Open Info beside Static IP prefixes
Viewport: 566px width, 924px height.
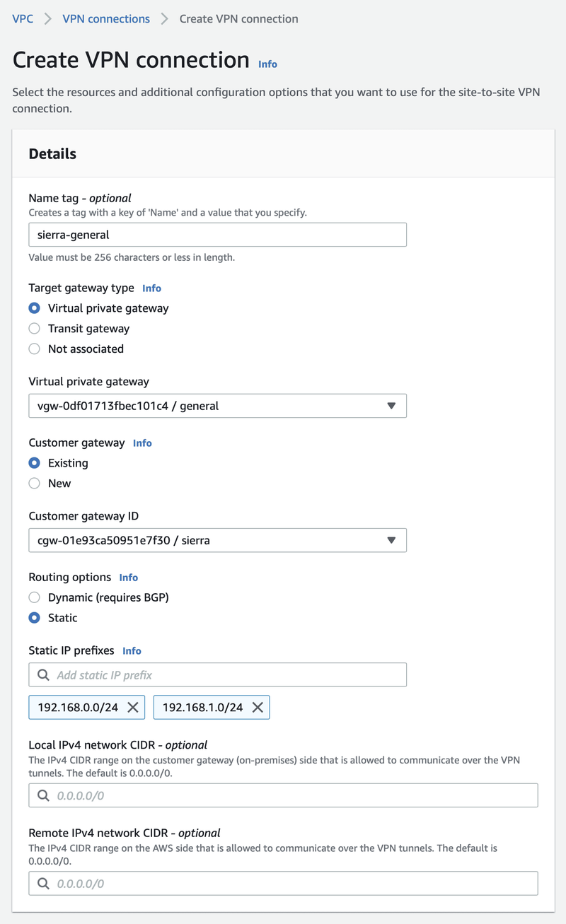[x=132, y=651]
